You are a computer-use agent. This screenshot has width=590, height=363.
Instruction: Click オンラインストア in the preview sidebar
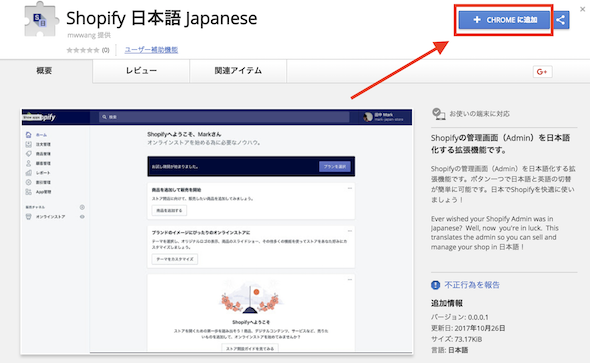pos(50,217)
